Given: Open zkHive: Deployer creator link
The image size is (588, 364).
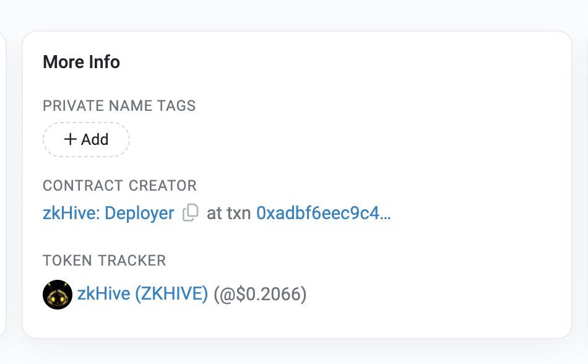Looking at the screenshot, I should point(108,213).
